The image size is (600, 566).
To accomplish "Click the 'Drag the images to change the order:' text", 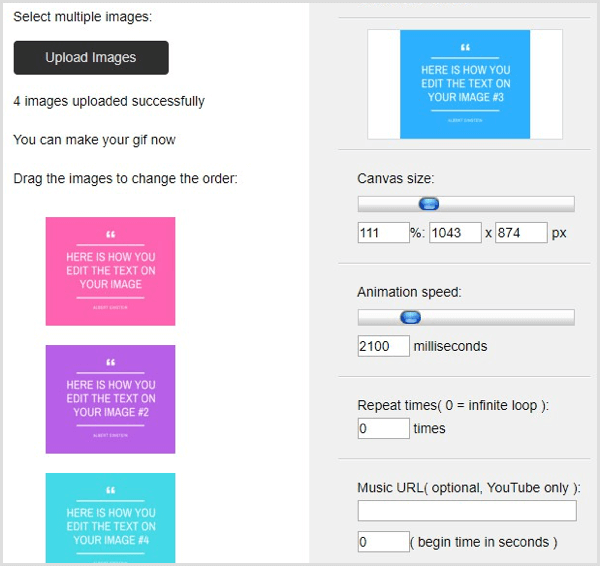I will tap(126, 179).
